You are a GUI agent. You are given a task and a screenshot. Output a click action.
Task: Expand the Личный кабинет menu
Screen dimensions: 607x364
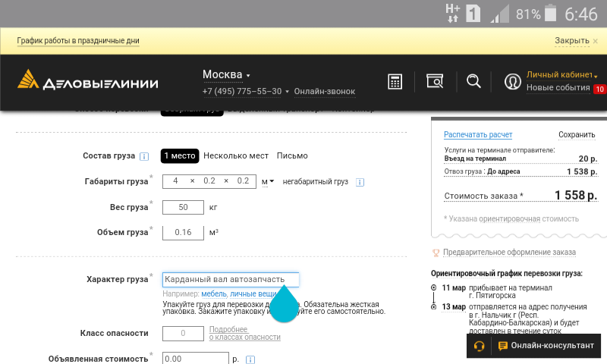pos(561,74)
